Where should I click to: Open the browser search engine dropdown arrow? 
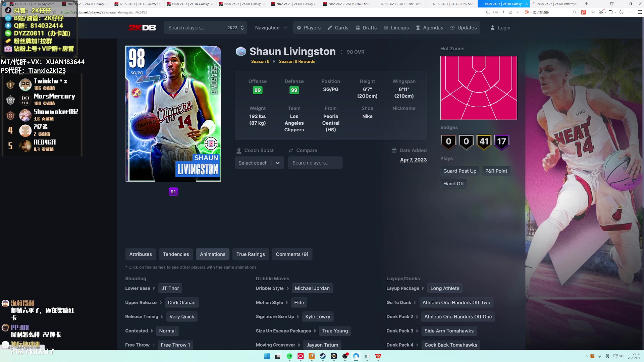530,12
